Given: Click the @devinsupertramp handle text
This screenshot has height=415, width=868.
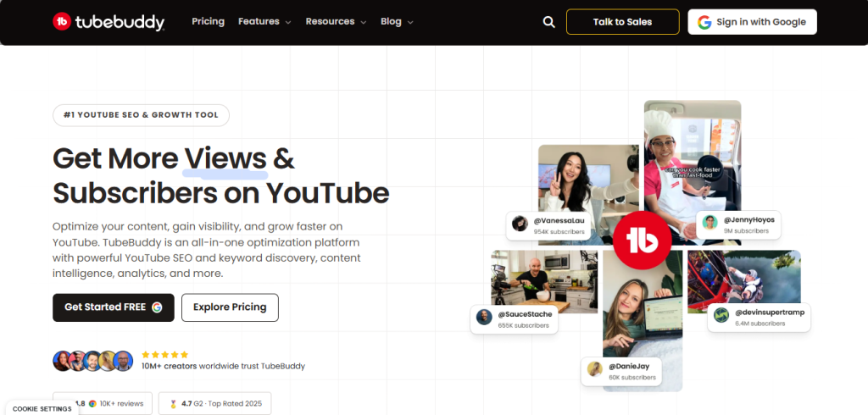Looking at the screenshot, I should (x=770, y=312).
